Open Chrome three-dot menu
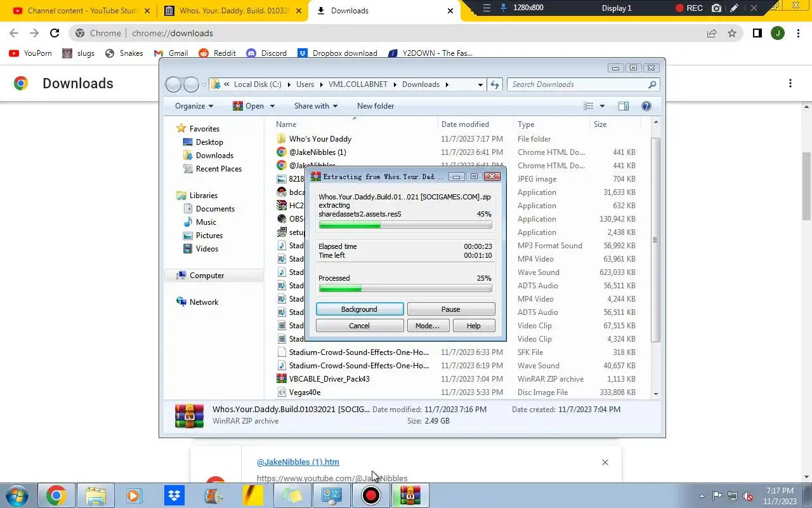This screenshot has height=508, width=812. [x=798, y=33]
